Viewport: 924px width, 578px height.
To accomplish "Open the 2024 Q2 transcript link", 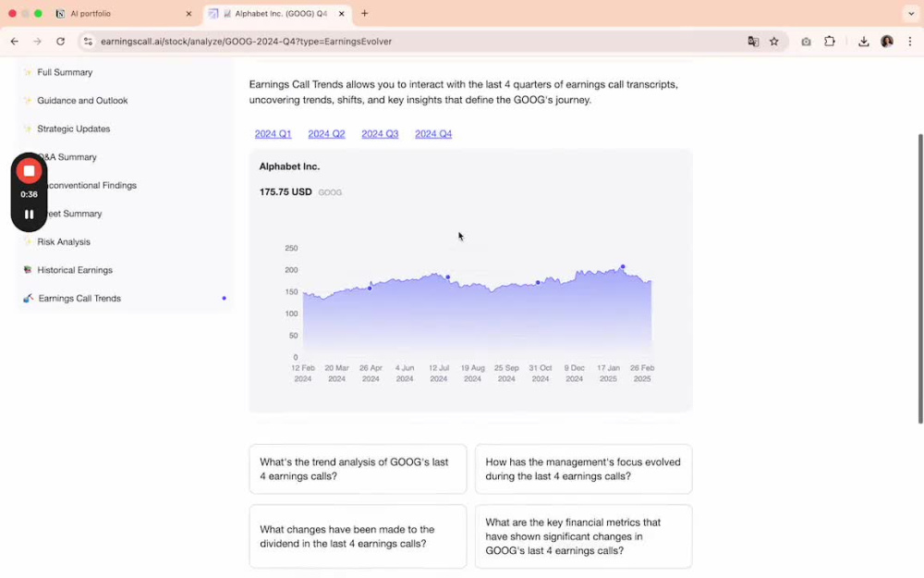I will tap(326, 134).
